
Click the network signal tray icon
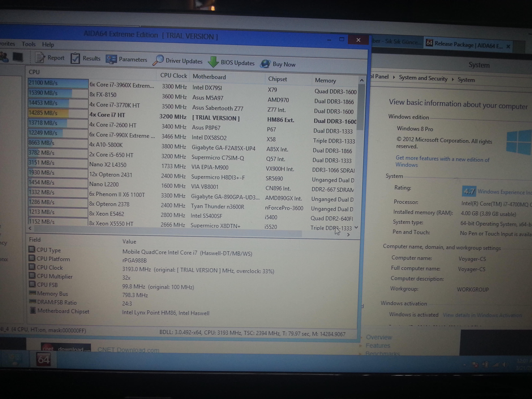pos(495,365)
